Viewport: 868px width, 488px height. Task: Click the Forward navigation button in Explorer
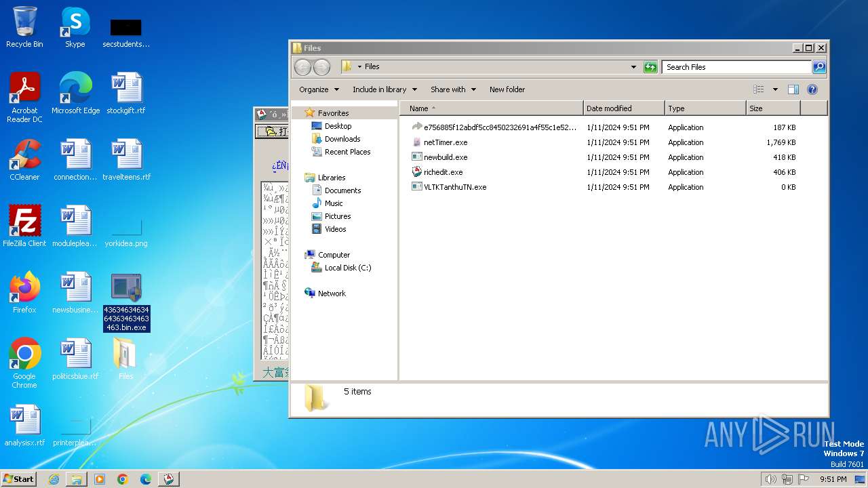point(321,66)
